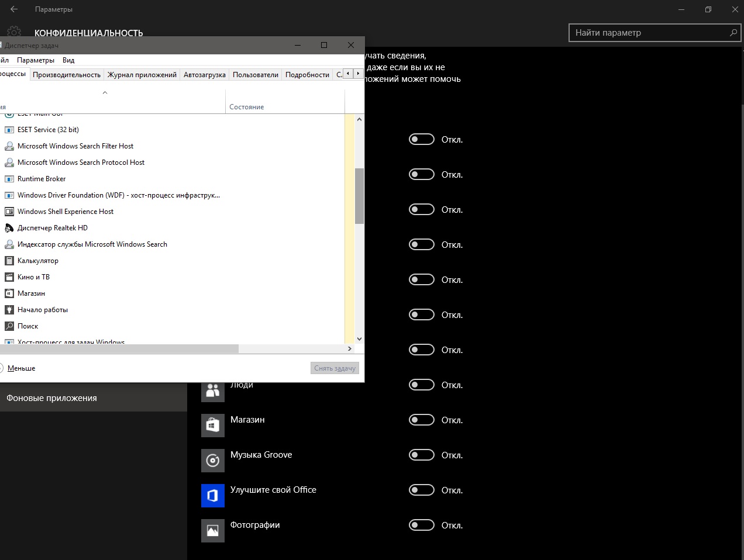Viewport: 744px width, 560px height.
Task: Turn on background toggle for Магазин
Action: click(422, 420)
